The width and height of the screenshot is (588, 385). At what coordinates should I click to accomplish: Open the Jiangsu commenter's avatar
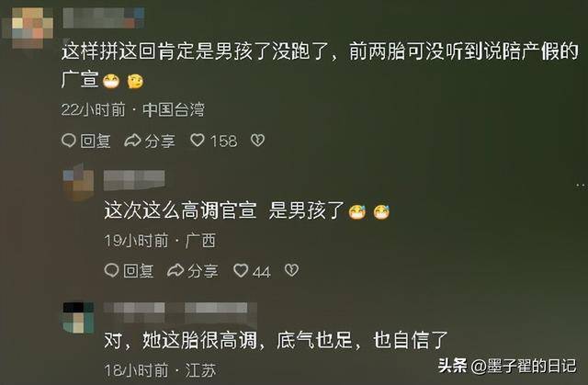click(x=78, y=318)
